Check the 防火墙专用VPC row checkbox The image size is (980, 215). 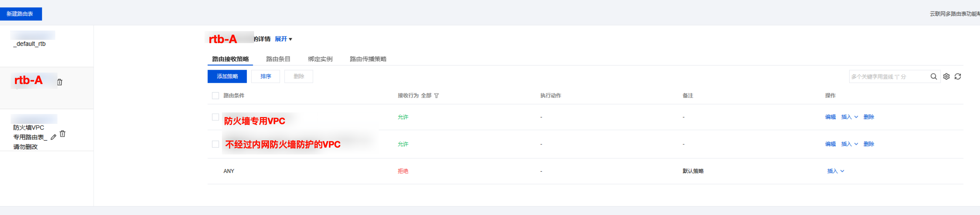[x=215, y=117]
